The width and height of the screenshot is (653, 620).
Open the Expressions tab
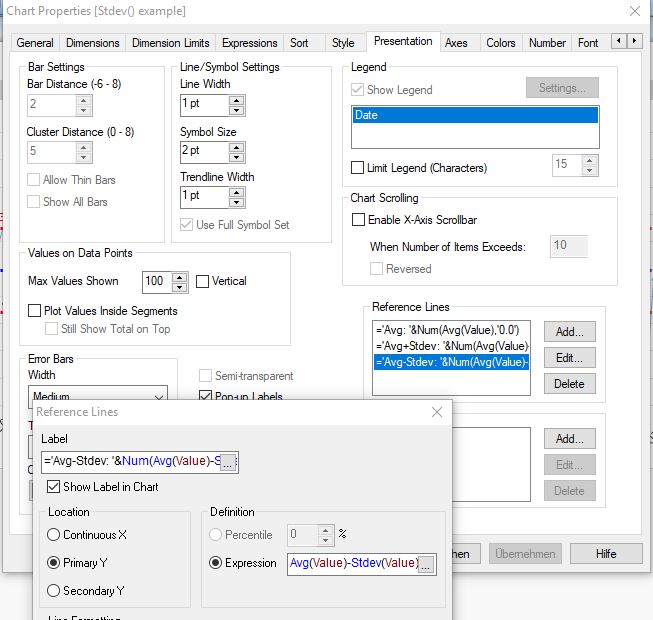250,43
